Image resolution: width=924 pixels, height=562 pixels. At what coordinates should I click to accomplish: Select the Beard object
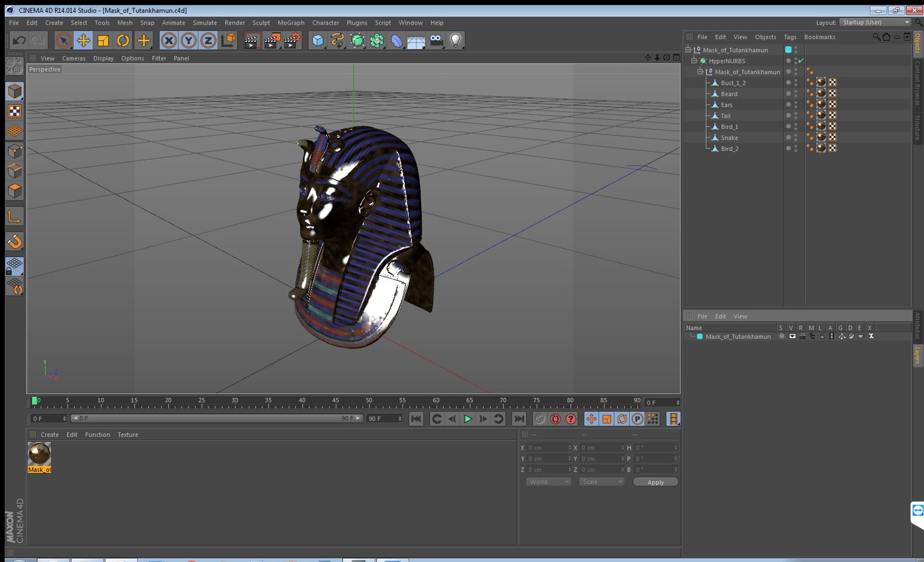(x=729, y=94)
